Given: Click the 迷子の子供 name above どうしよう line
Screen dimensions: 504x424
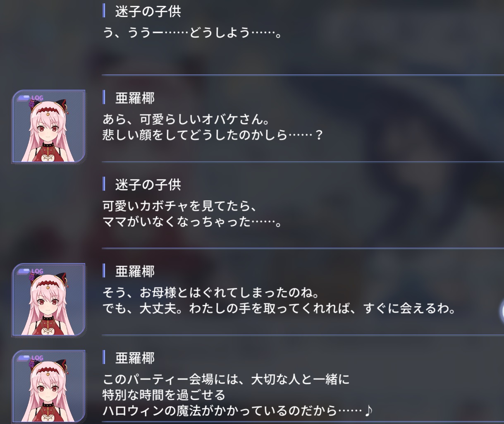Looking at the screenshot, I should [x=148, y=11].
